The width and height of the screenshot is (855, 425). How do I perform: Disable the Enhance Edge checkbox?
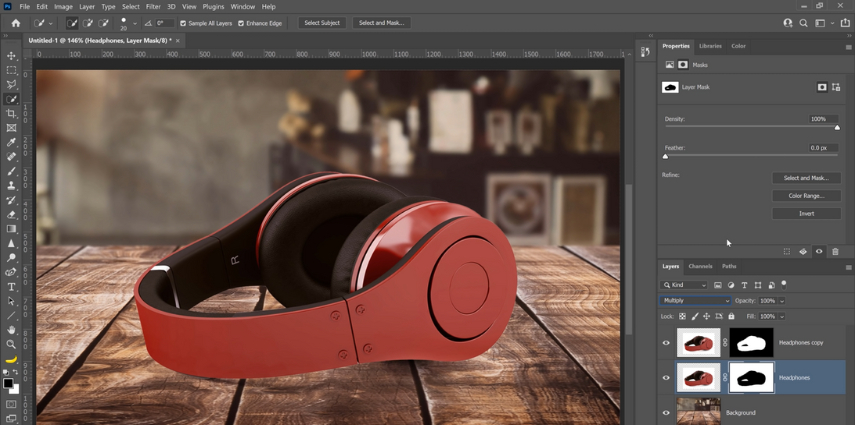pos(241,23)
